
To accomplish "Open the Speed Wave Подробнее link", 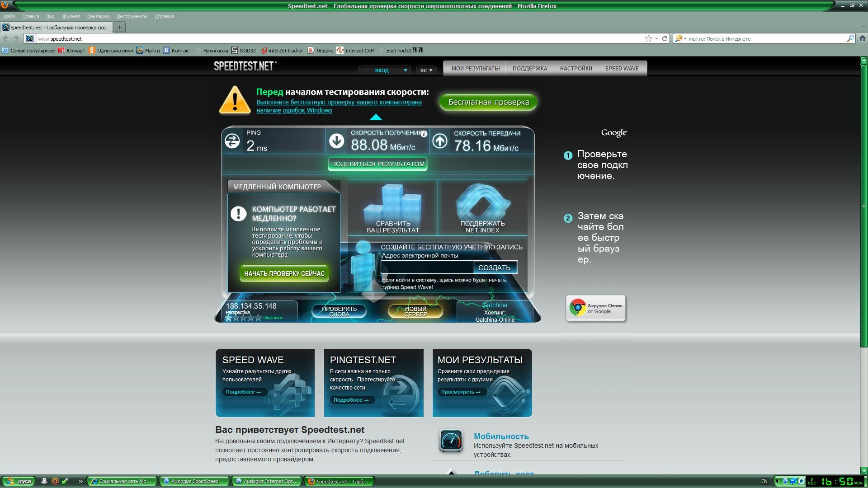I will coord(244,392).
